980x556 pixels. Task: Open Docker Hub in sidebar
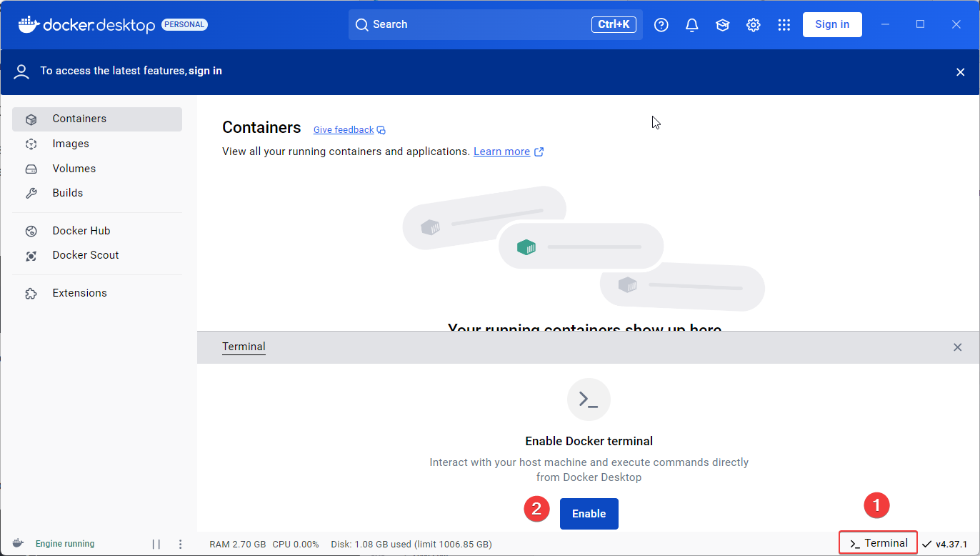[x=97, y=231]
